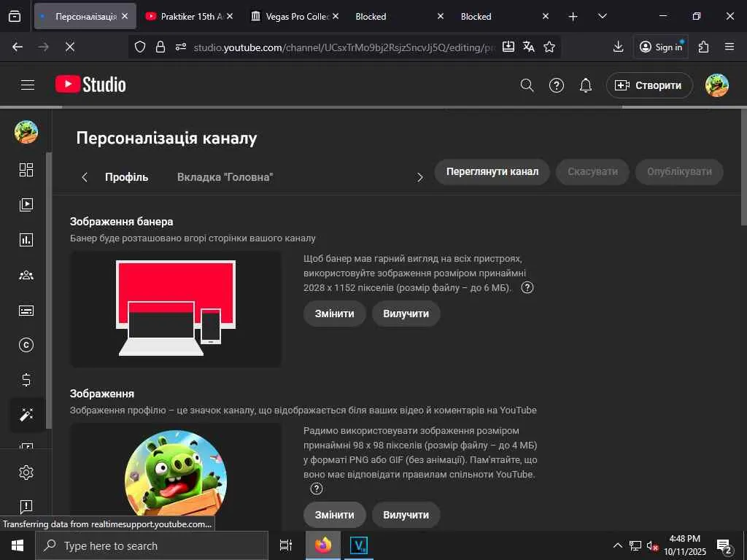The height and width of the screenshot is (560, 747).
Task: Open Earn monetization dollar icon
Action: [26, 379]
